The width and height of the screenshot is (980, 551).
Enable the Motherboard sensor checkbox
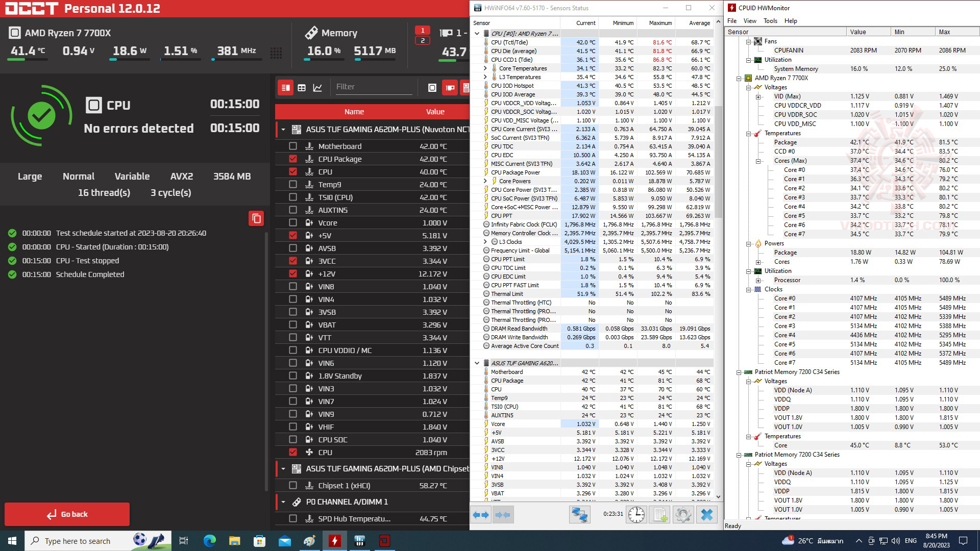(293, 146)
